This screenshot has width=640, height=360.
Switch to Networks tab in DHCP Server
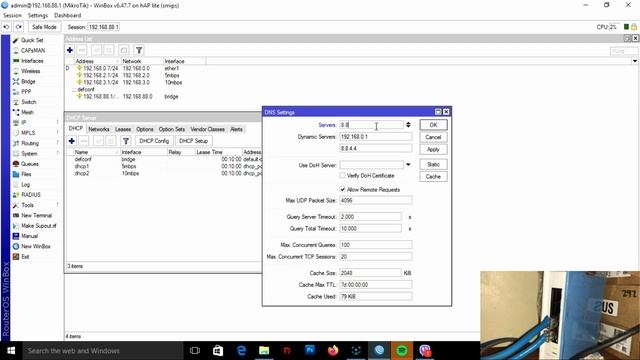[99, 129]
